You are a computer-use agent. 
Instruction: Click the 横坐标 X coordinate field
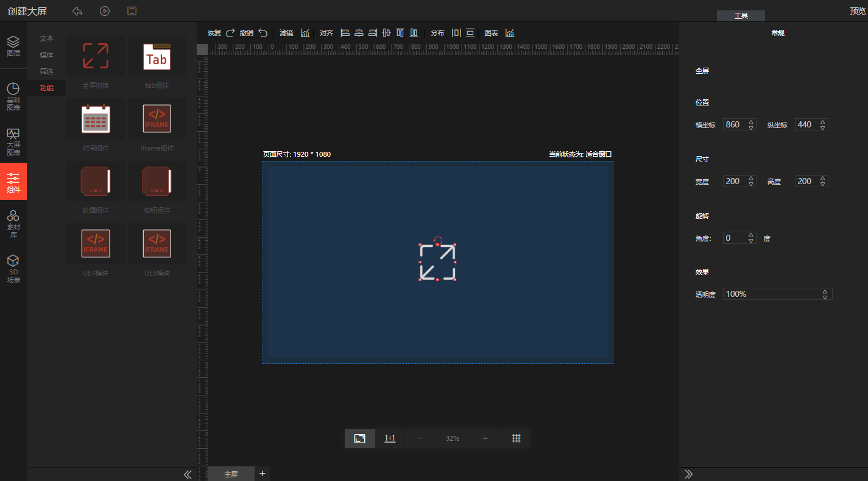pos(739,124)
